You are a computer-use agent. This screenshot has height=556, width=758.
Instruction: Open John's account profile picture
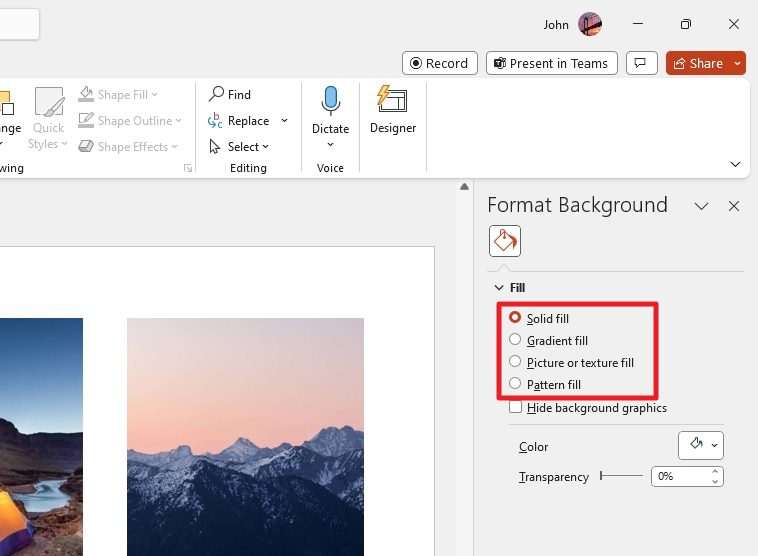point(590,24)
